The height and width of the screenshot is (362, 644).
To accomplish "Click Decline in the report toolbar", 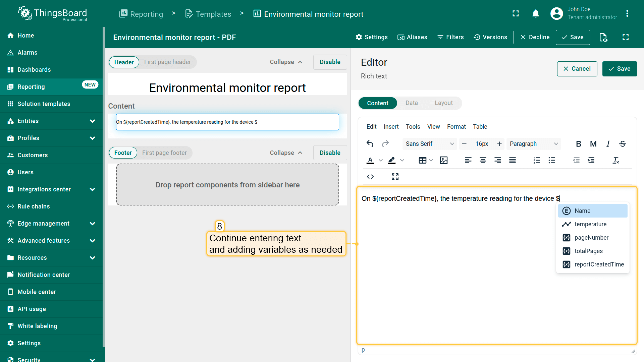I will tap(535, 37).
